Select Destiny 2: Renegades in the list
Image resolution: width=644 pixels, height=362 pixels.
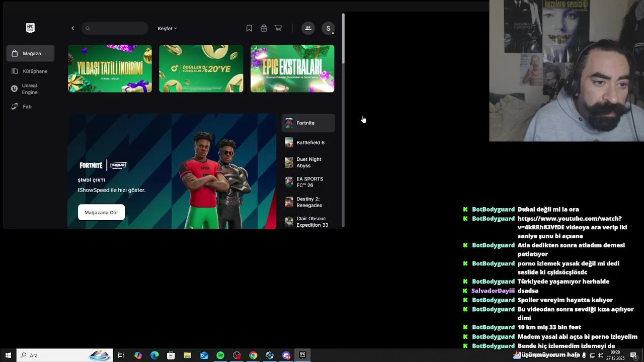pyautogui.click(x=308, y=202)
